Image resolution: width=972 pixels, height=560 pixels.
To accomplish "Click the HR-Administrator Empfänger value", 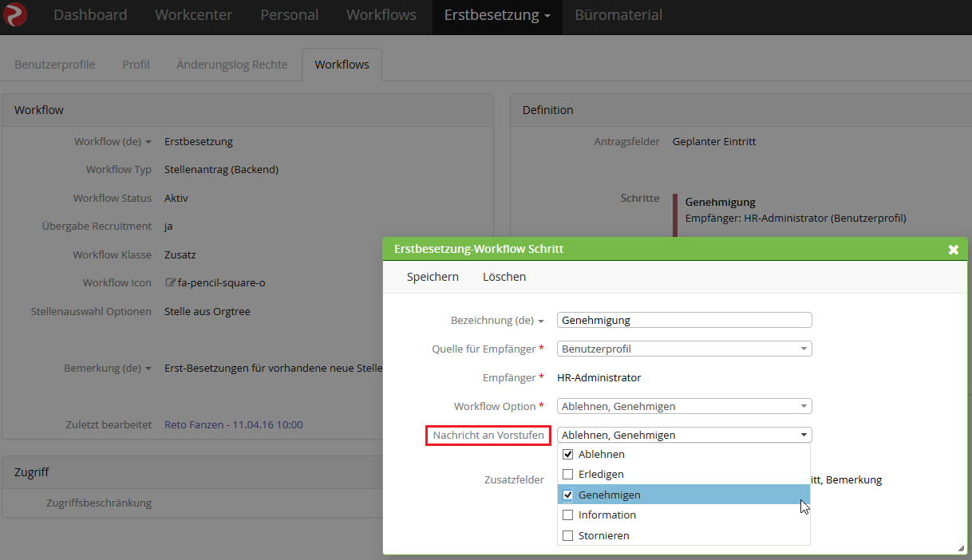I will pos(599,377).
